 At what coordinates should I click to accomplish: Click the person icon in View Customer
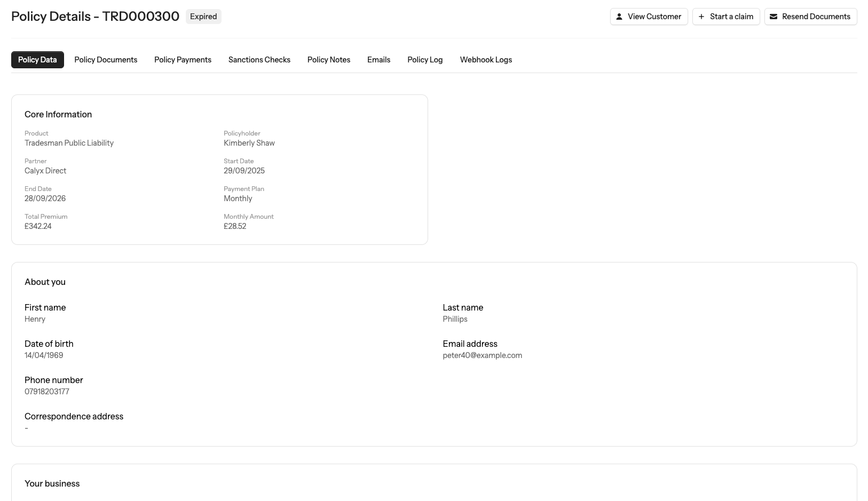coord(619,17)
